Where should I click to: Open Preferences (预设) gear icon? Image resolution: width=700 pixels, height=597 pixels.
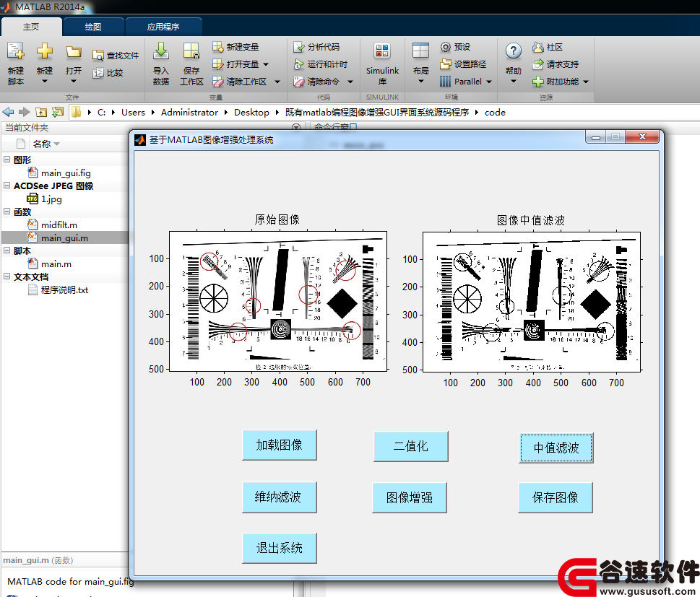[x=446, y=47]
